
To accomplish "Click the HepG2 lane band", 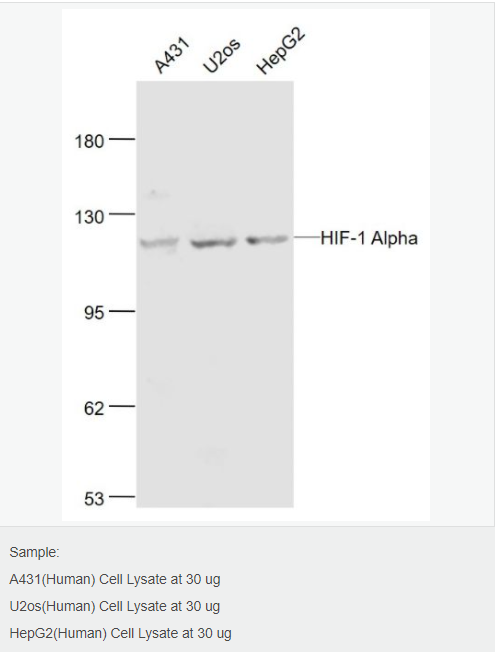I will point(267,240).
